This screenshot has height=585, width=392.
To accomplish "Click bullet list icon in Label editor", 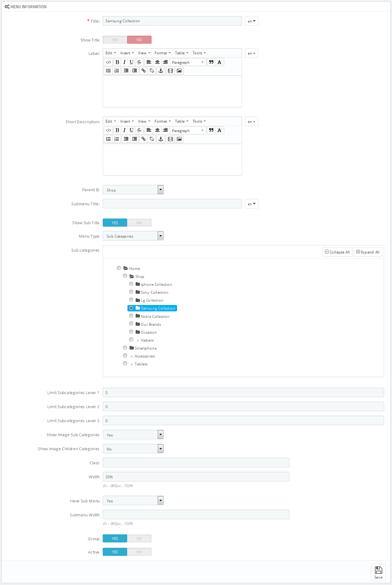I will pos(109,71).
